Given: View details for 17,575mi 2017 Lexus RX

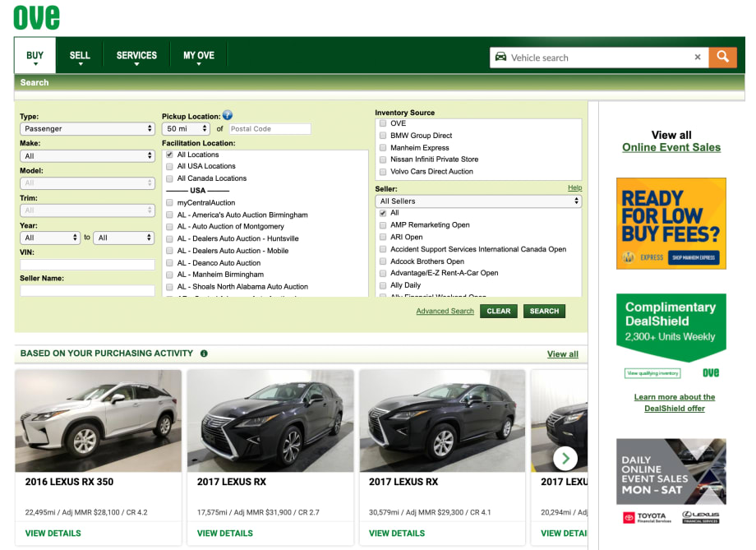Looking at the screenshot, I should pyautogui.click(x=224, y=533).
